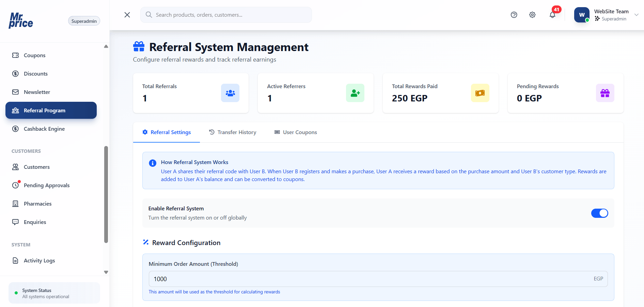Click the search magnifier icon
This screenshot has height=307, width=644.
[149, 15]
